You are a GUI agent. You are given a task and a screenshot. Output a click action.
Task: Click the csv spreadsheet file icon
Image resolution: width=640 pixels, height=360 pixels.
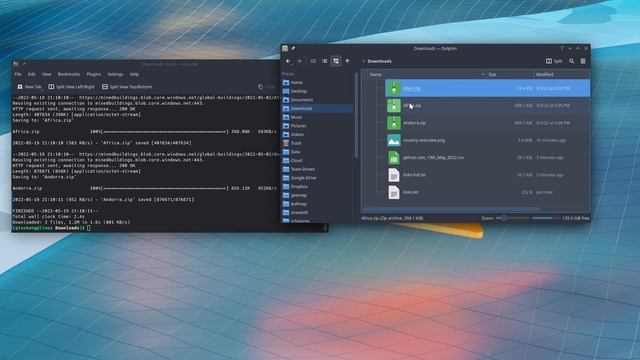point(393,158)
